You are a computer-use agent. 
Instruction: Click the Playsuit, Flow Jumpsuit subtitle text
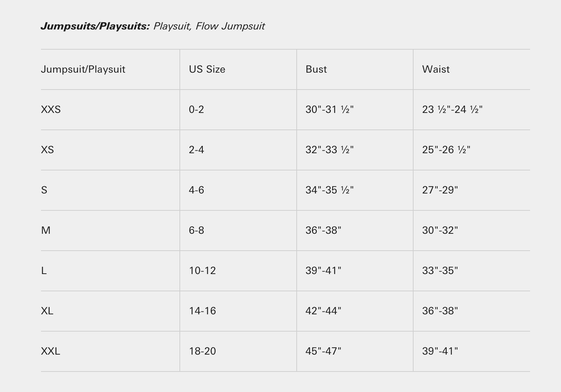click(209, 26)
